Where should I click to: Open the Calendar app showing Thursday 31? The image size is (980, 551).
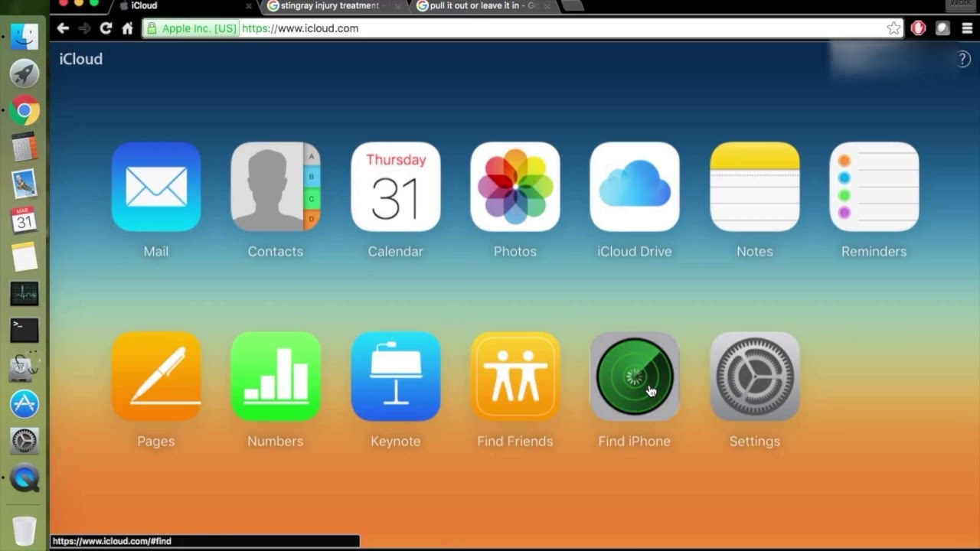[x=395, y=187]
